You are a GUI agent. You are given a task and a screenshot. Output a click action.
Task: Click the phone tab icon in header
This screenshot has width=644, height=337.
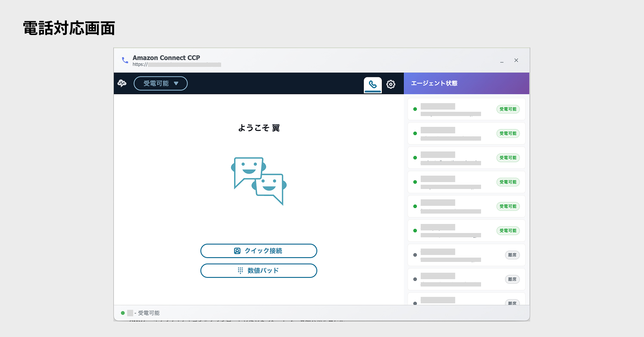[372, 84]
